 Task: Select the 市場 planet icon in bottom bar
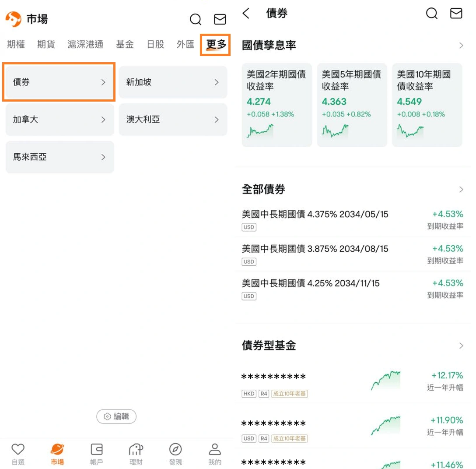tap(57, 449)
